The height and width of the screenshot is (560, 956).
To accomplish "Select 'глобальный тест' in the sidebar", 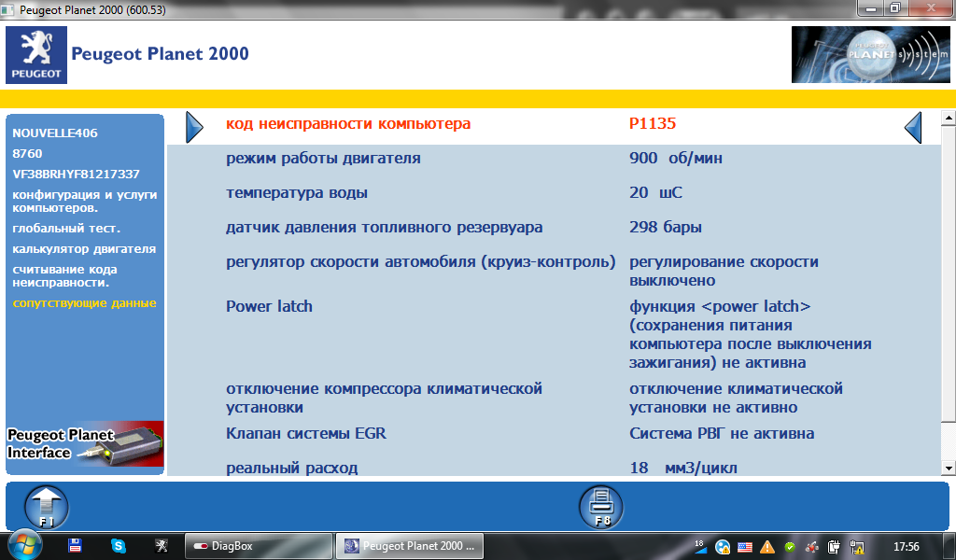I will pyautogui.click(x=66, y=228).
